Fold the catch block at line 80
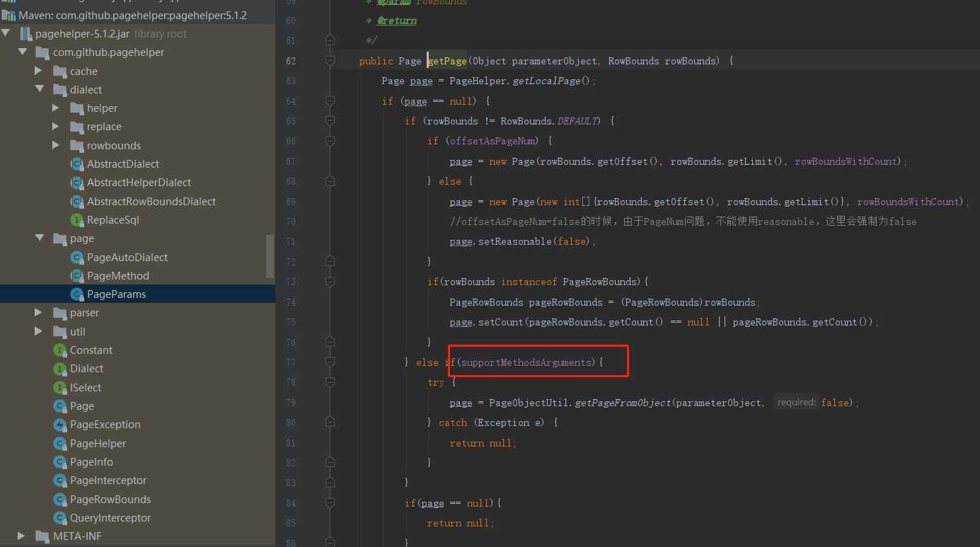 (330, 423)
